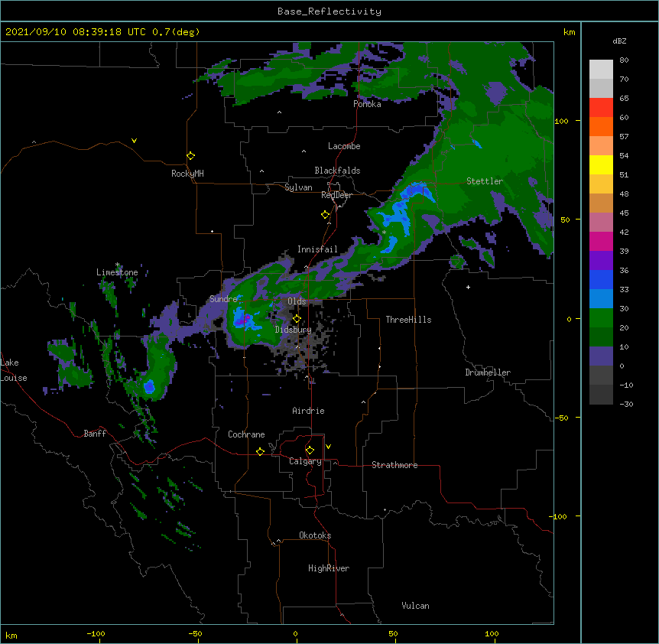Pick the red swatch in dBZ legend
Screen dimensions: 659x644
tap(601, 108)
